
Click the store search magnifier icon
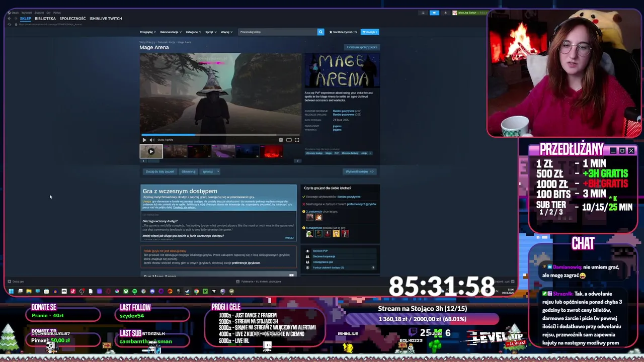point(320,32)
